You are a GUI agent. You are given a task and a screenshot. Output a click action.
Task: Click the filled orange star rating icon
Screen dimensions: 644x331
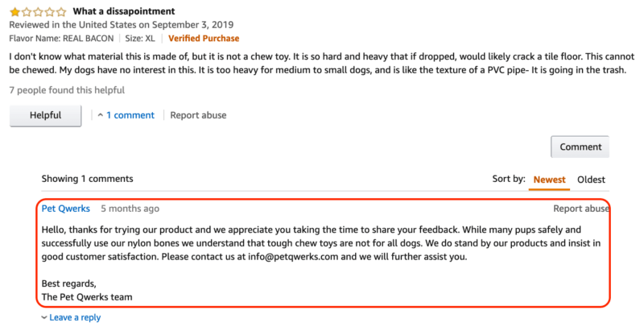tap(14, 12)
